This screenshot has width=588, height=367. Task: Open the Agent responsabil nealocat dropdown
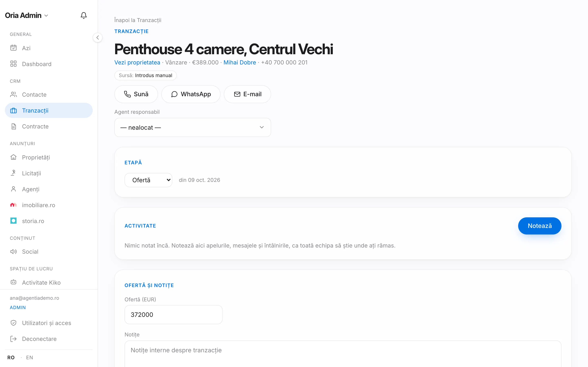tap(193, 127)
